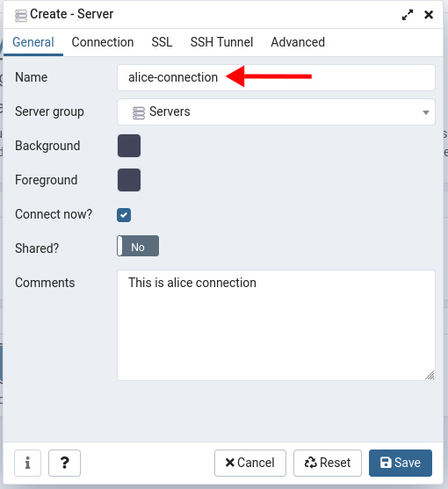Open help via the question mark icon

pos(65,463)
